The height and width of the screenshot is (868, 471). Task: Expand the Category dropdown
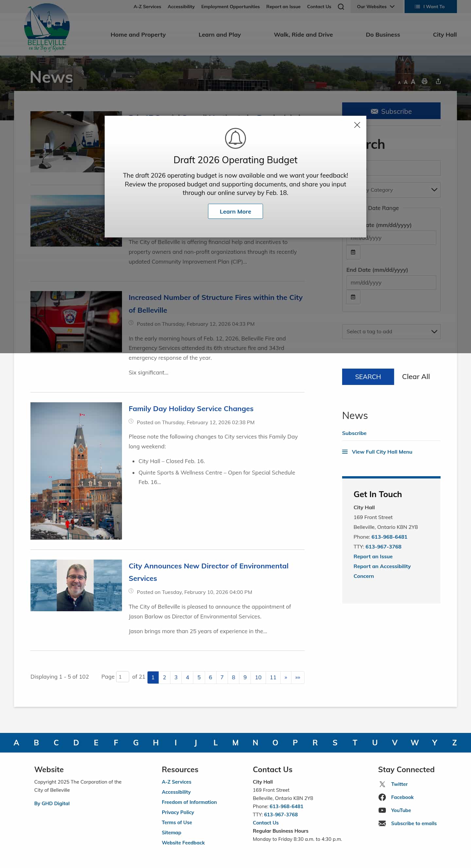[x=391, y=190]
